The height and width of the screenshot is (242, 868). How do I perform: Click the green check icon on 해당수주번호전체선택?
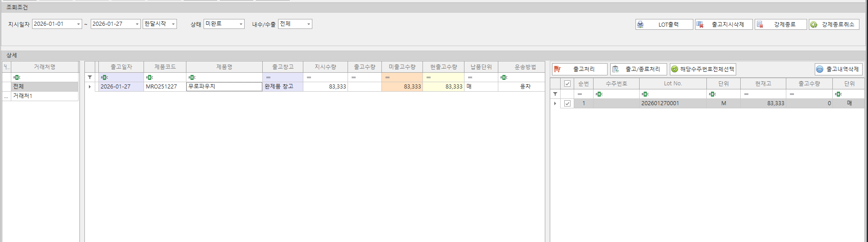pyautogui.click(x=675, y=69)
